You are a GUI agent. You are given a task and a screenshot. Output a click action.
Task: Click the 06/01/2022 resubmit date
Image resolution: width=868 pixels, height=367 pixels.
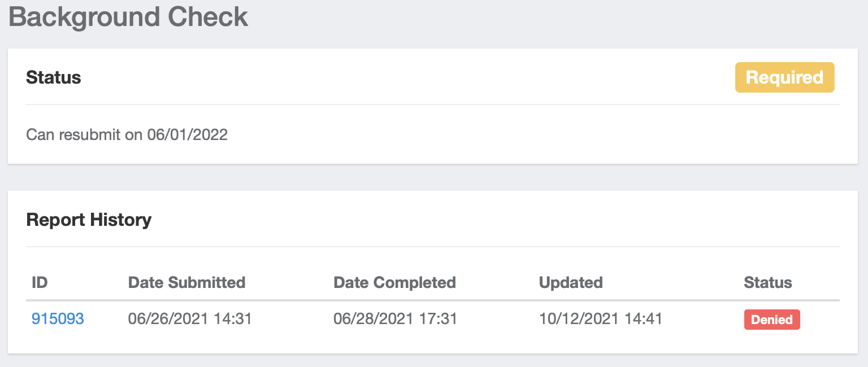point(188,135)
